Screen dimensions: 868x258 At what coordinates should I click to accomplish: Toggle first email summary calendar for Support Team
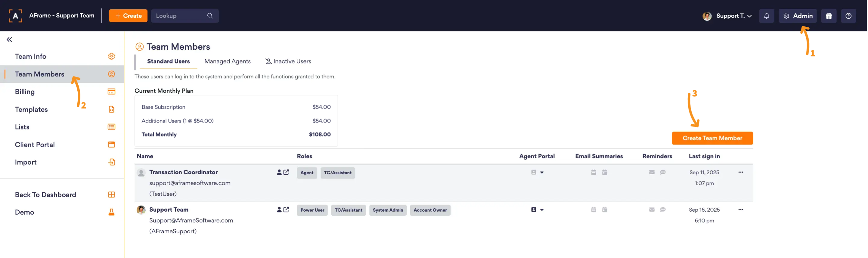594,210
